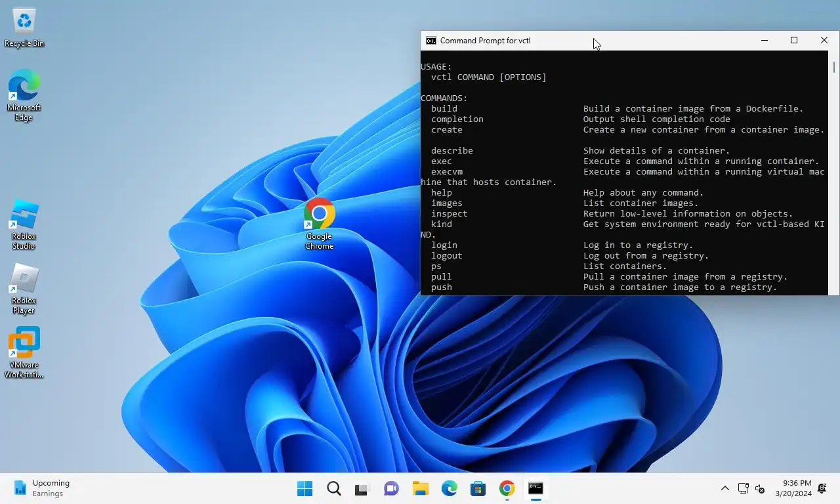Screen dimensions: 840x504
Task: Click the 'execvm' command name
Action: [447, 172]
